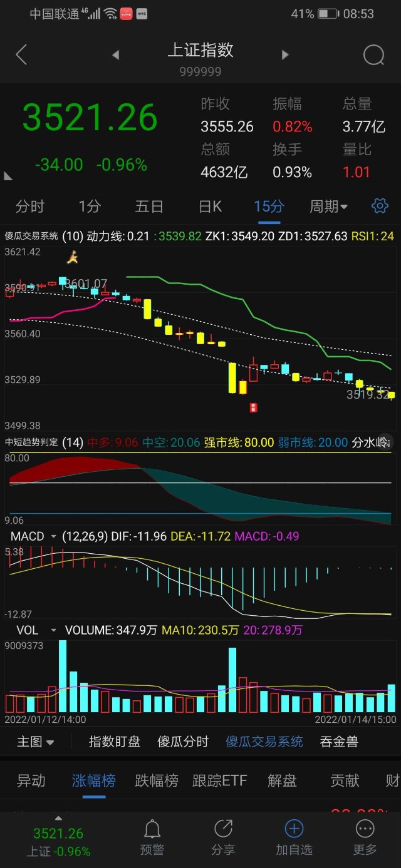Open chart settings gear icon

coord(380,206)
